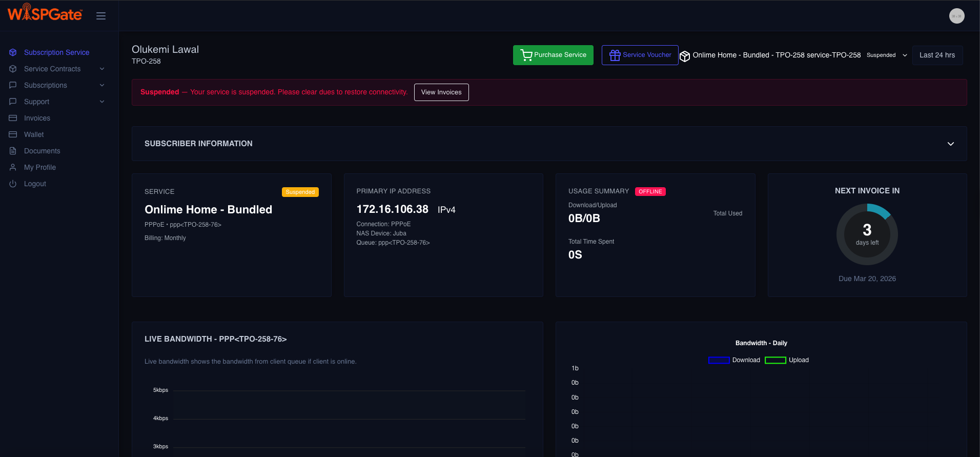Click the Live Bandwidth PPP<TPO-258-76> heading
980x457 pixels.
215,339
